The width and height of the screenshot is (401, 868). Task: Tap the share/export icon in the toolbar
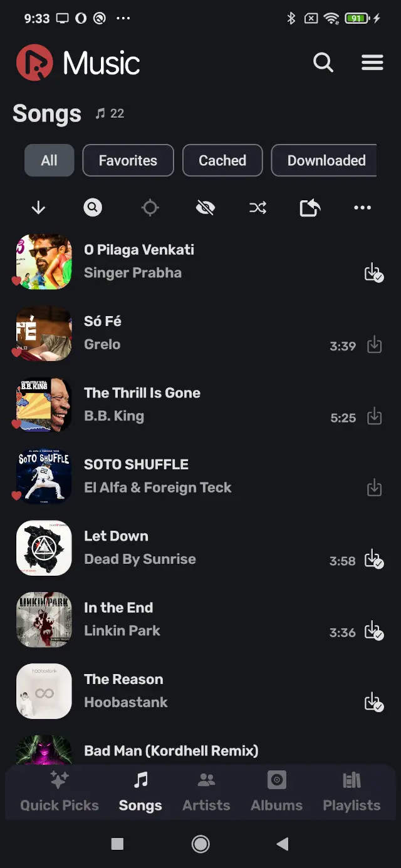click(310, 207)
